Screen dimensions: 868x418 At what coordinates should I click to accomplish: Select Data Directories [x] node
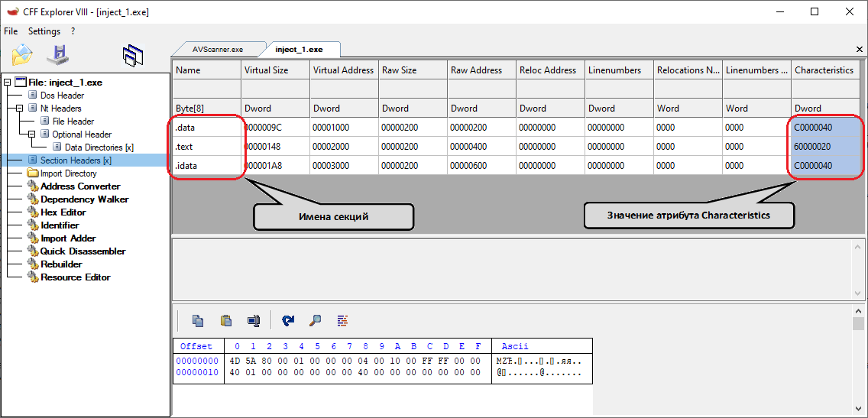tap(99, 147)
